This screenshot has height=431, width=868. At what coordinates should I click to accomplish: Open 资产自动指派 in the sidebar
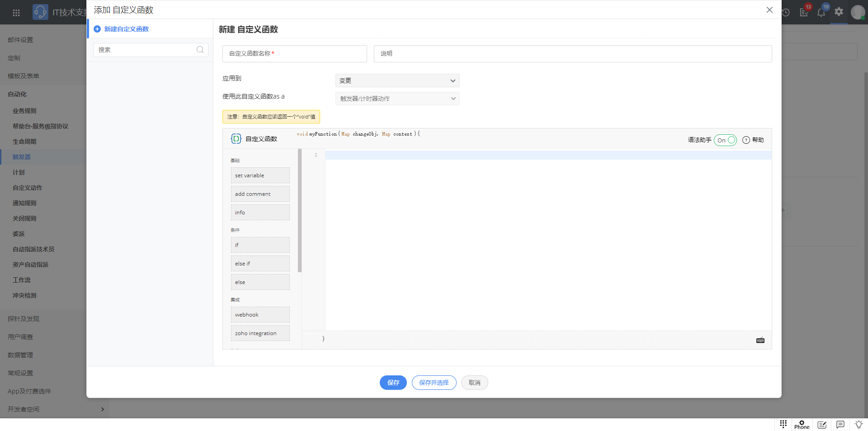point(30,265)
